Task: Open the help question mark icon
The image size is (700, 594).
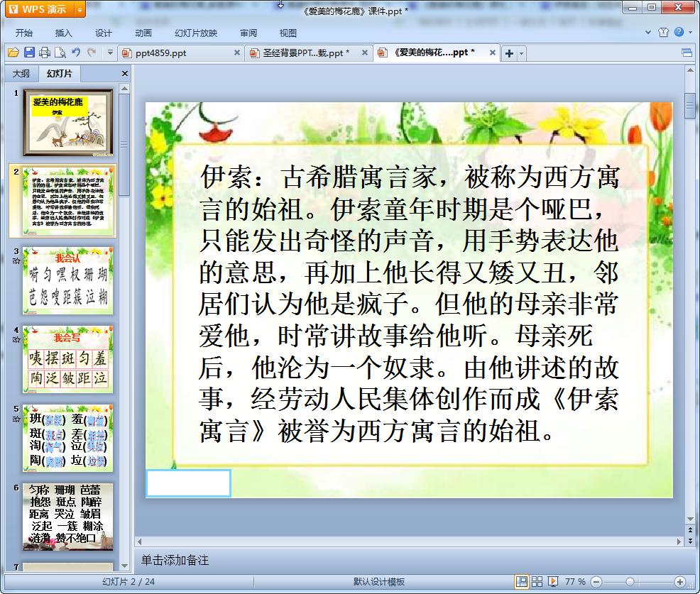Action: (679, 32)
